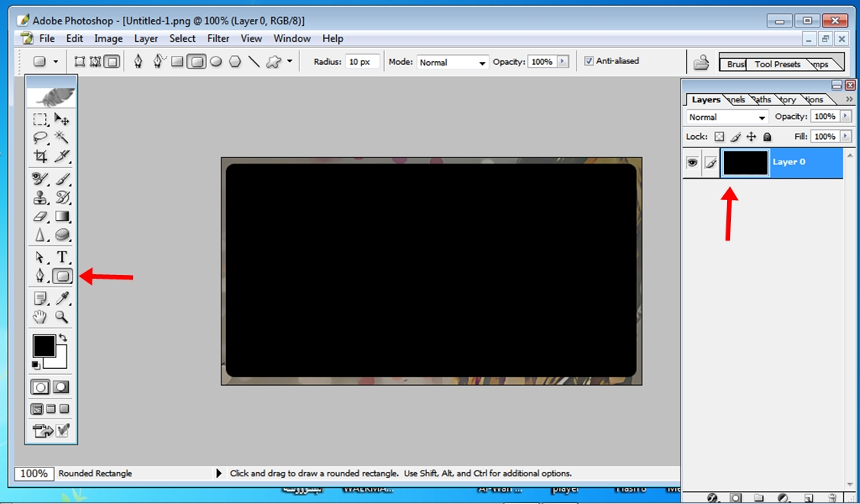Expand the Layers panel Opacity slider arrow
The height and width of the screenshot is (504, 860).
click(845, 117)
